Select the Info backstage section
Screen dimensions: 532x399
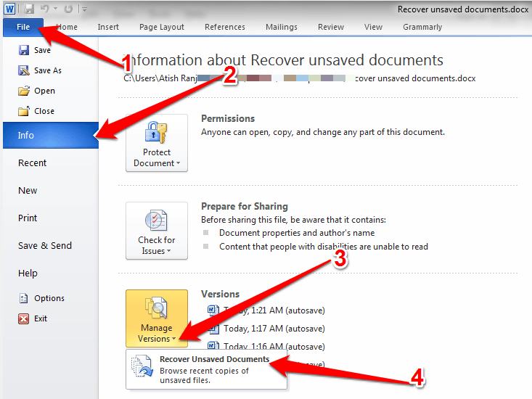51,135
